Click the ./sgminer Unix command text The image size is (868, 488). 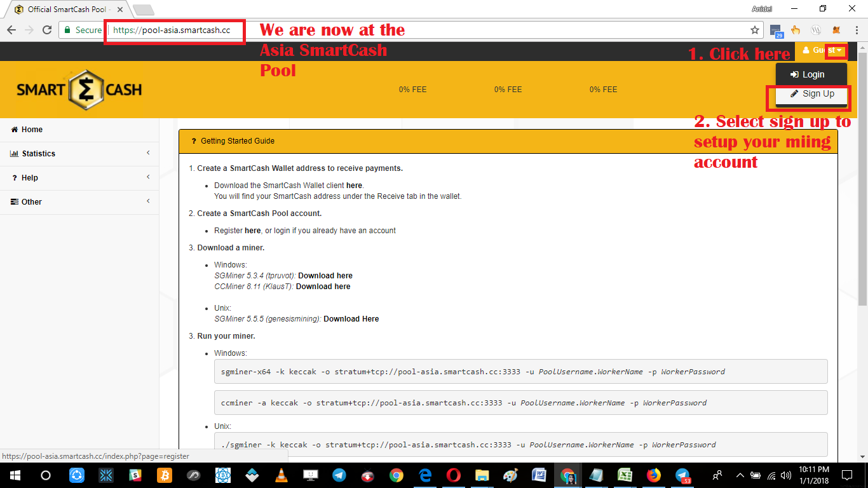pos(468,445)
